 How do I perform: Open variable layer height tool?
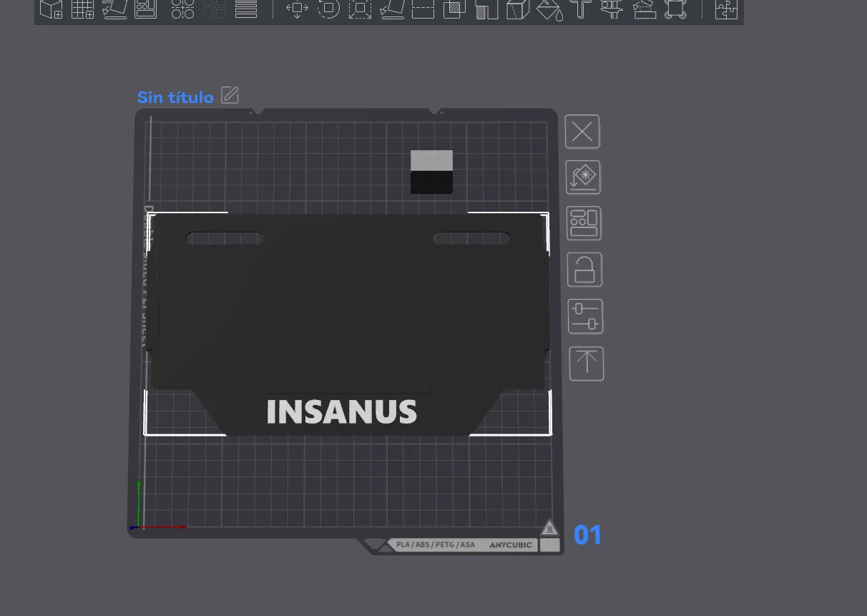[246, 9]
